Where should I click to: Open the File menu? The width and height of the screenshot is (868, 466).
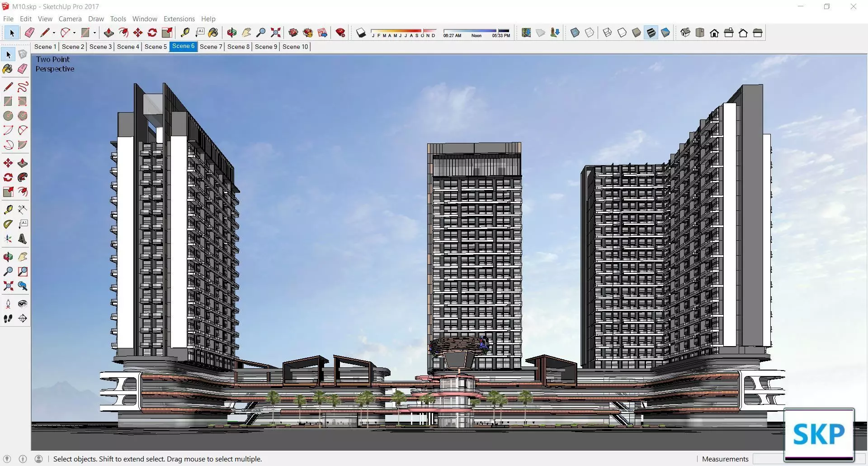click(8, 19)
